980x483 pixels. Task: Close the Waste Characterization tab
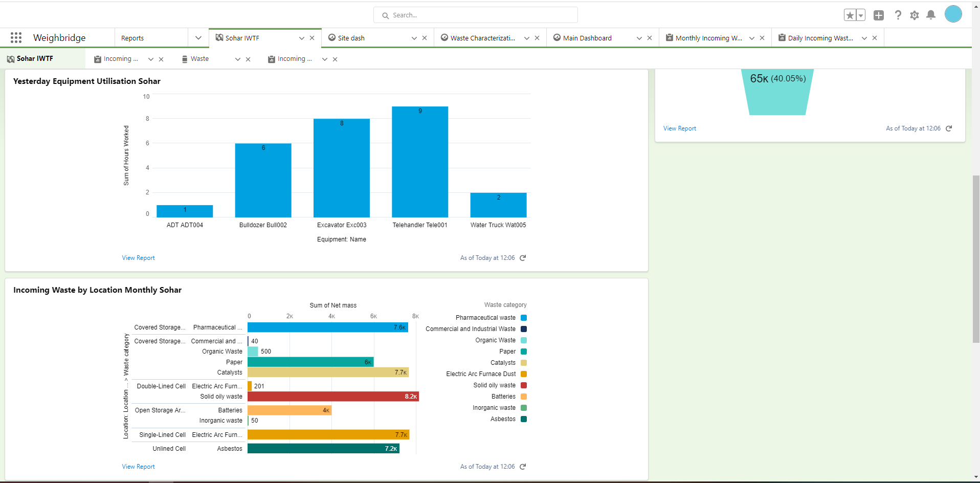point(537,38)
